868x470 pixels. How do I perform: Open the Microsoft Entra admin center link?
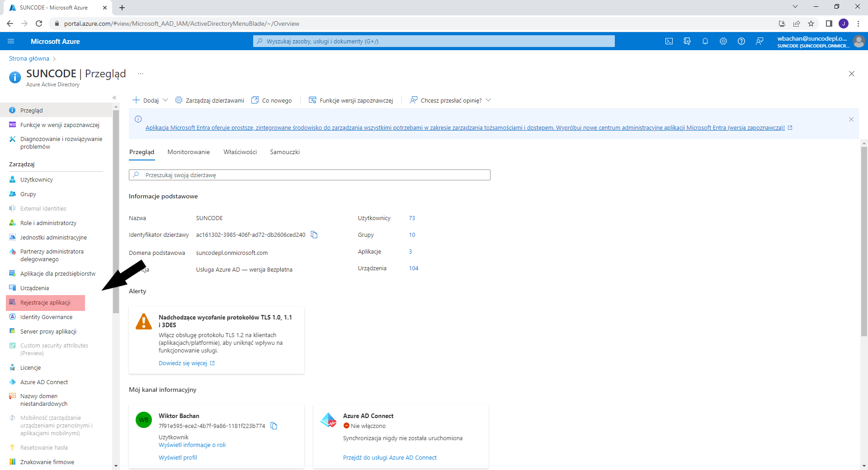coord(465,128)
